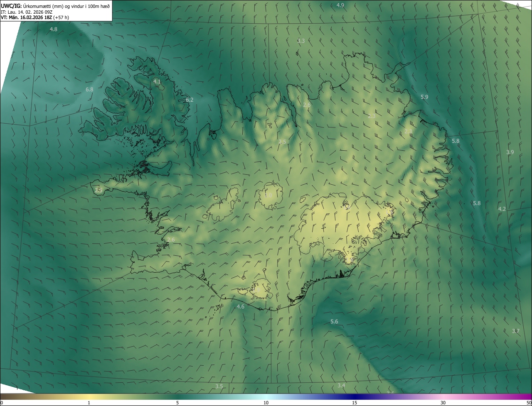Select the 3.3 value label on the map
Viewport: 532px width, 406px height.
301,41
